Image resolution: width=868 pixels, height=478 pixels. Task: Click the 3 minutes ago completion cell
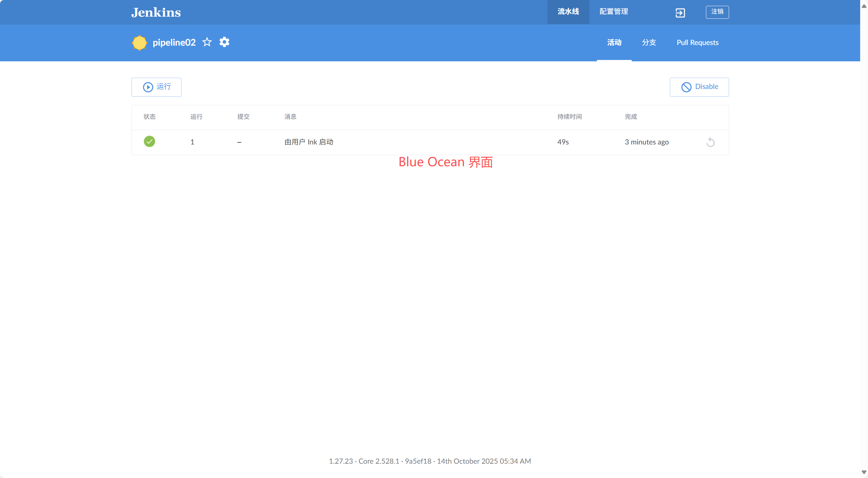pyautogui.click(x=647, y=142)
